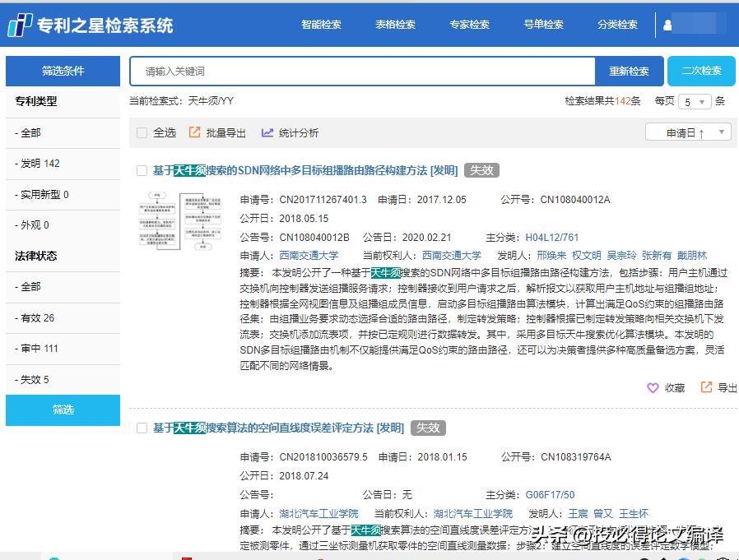Switch to the 专家检索 tab
This screenshot has height=560, width=739.
tap(469, 25)
